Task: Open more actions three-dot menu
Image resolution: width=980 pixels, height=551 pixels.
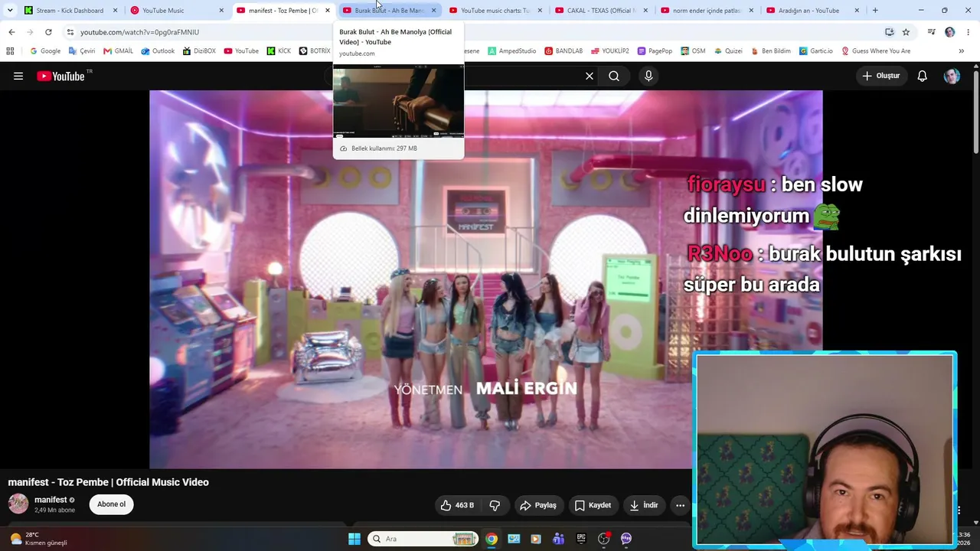Action: pyautogui.click(x=680, y=505)
